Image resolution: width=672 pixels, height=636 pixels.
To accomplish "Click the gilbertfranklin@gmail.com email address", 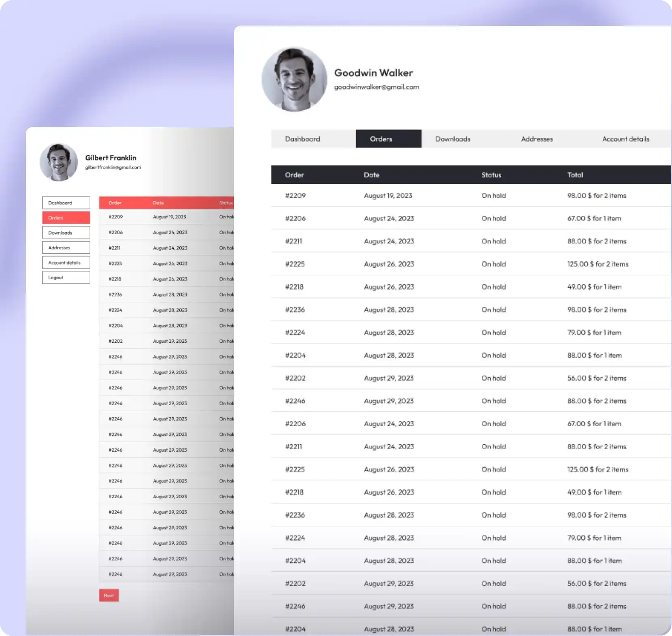I will pos(113,167).
